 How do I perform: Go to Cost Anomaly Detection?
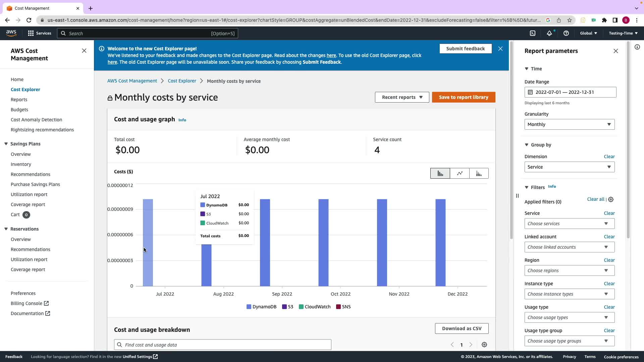pyautogui.click(x=36, y=120)
